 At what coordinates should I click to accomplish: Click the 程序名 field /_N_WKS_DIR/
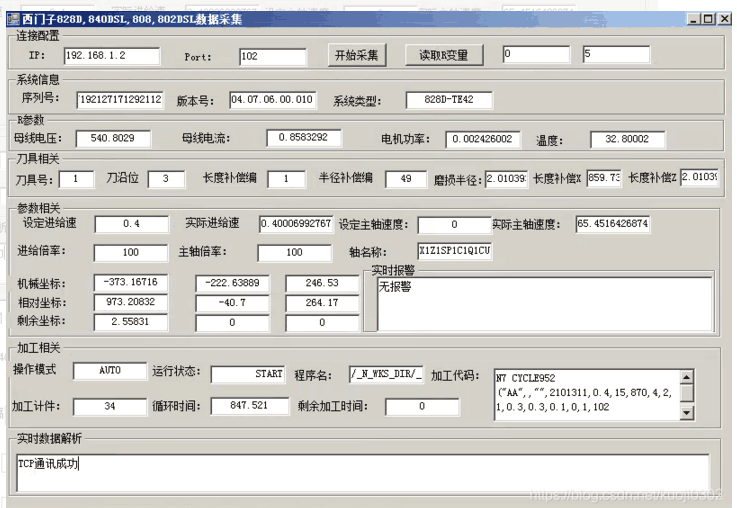pyautogui.click(x=386, y=375)
